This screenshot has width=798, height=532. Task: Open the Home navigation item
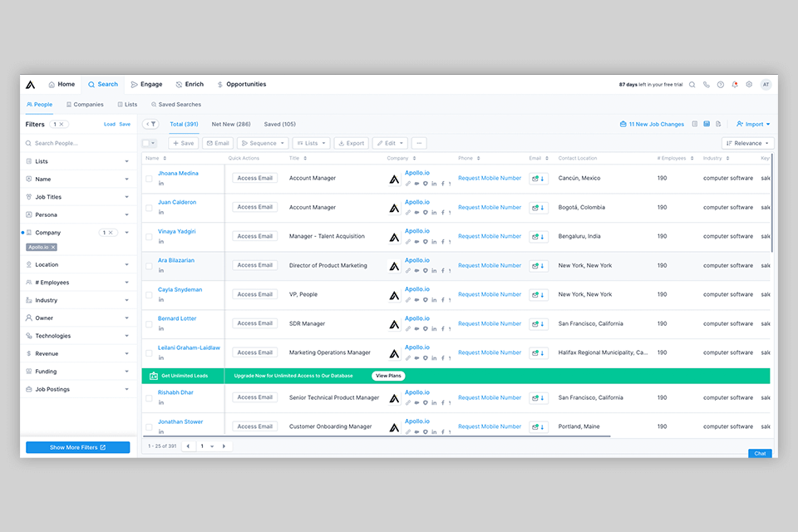(x=62, y=85)
